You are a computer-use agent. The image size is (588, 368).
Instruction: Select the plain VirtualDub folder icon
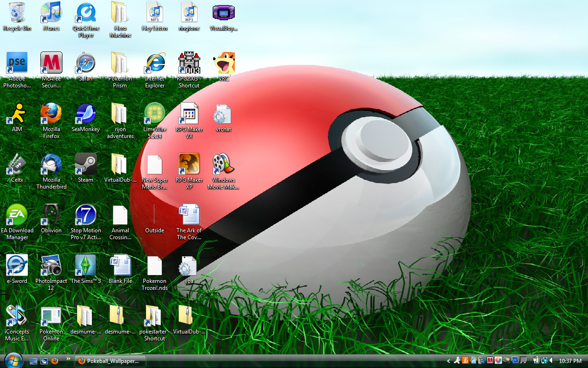pos(120,168)
